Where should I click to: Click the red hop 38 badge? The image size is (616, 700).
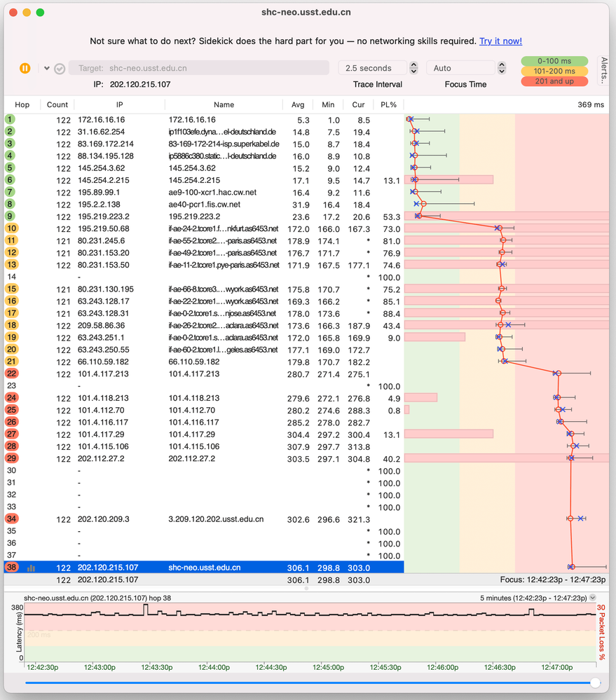(x=11, y=567)
